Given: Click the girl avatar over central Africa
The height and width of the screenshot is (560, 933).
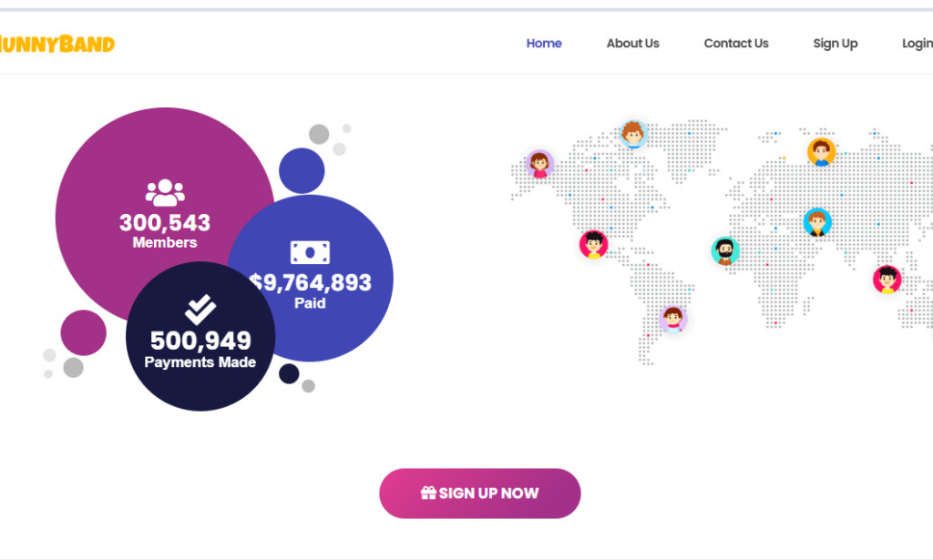Looking at the screenshot, I should click(x=672, y=318).
